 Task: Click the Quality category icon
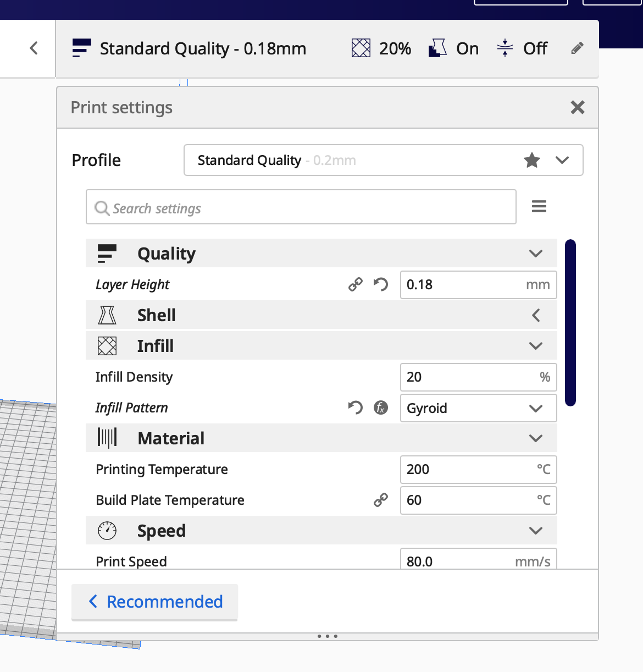click(x=107, y=254)
